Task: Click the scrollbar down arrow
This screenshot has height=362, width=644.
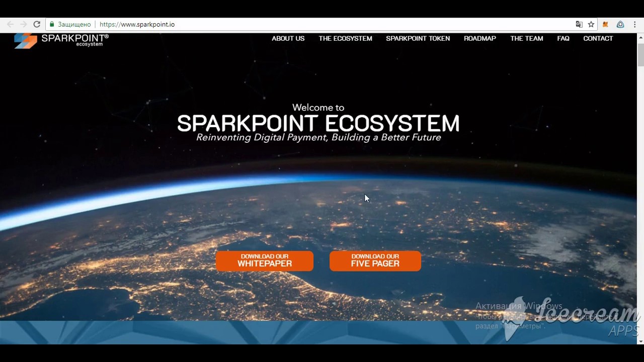Action: click(x=640, y=341)
